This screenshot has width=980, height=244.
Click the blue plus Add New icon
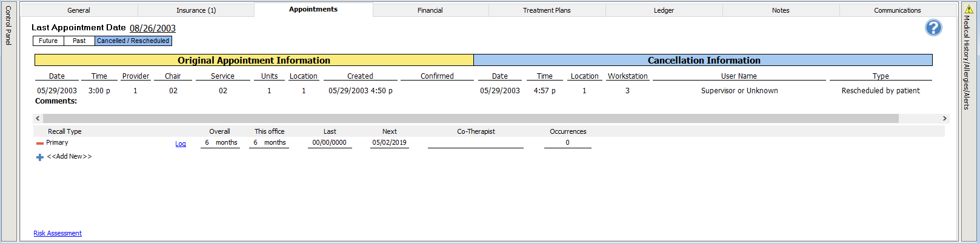[x=40, y=157]
